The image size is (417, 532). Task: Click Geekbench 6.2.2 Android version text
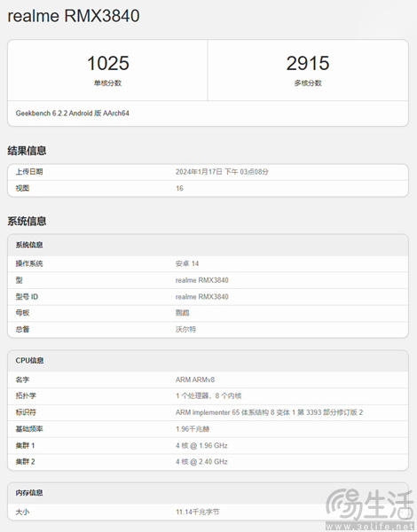tap(73, 113)
